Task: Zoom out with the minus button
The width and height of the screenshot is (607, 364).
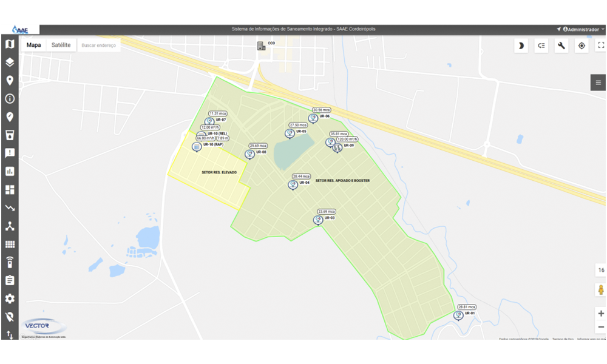Action: (601, 328)
